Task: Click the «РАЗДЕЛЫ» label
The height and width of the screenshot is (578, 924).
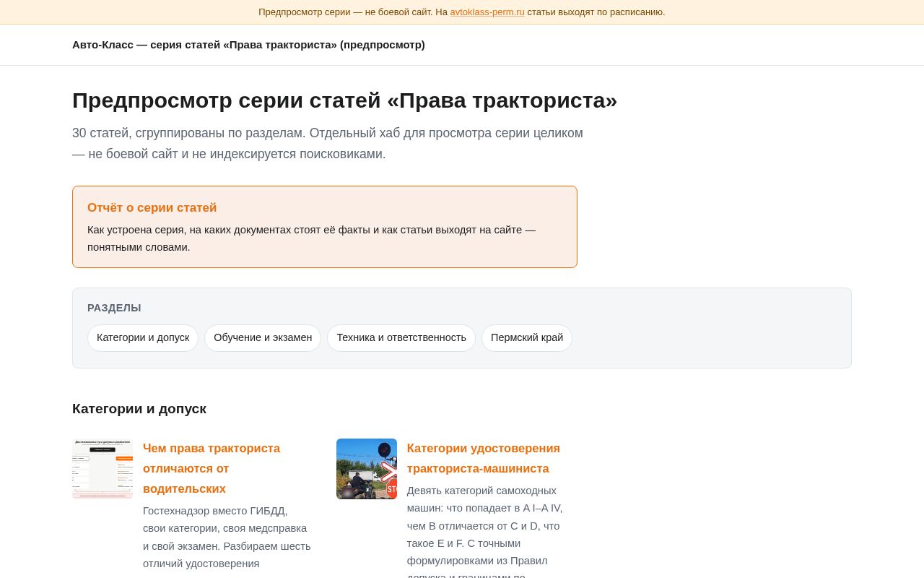Action: point(114,308)
